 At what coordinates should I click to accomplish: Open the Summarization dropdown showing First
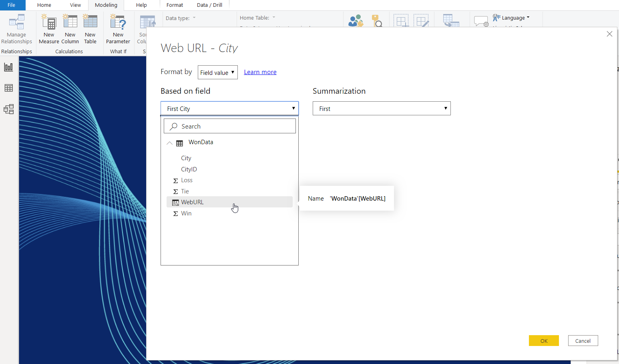[x=381, y=109]
